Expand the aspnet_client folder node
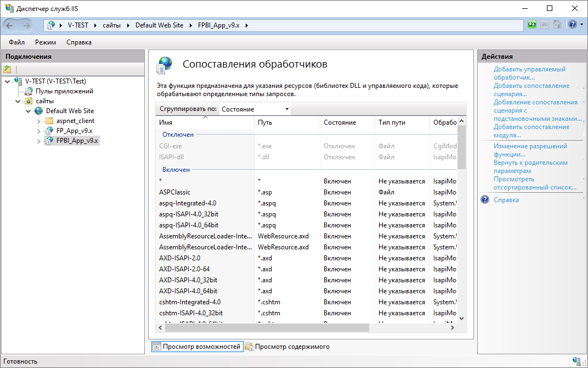Viewport: 588px width, 368px height. pyautogui.click(x=39, y=121)
